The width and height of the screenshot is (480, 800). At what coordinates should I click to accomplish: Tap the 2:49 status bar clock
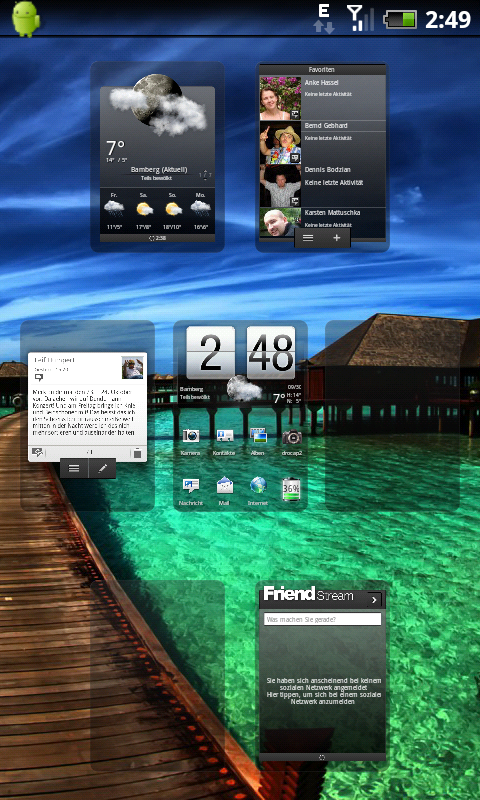[x=447, y=19]
